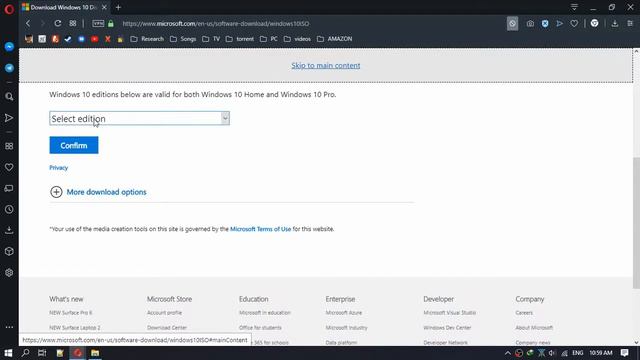Open the volume control in system tray
Screen dimensions: 640x360
point(552,353)
